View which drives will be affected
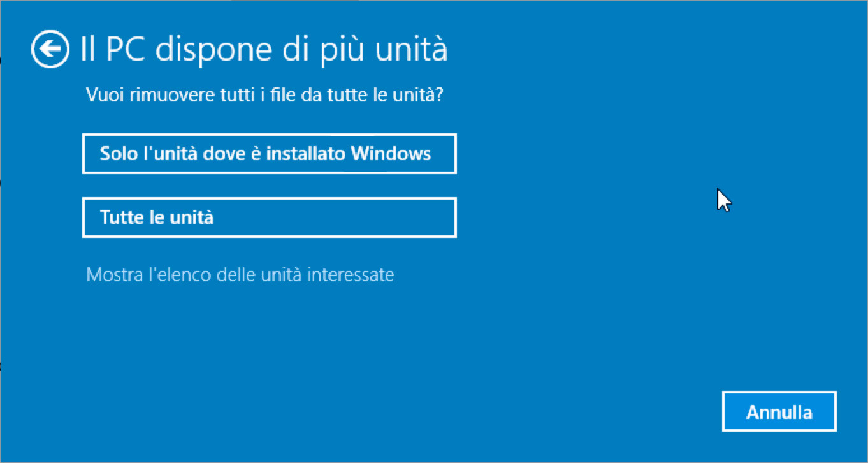This screenshot has width=868, height=463. (x=240, y=275)
